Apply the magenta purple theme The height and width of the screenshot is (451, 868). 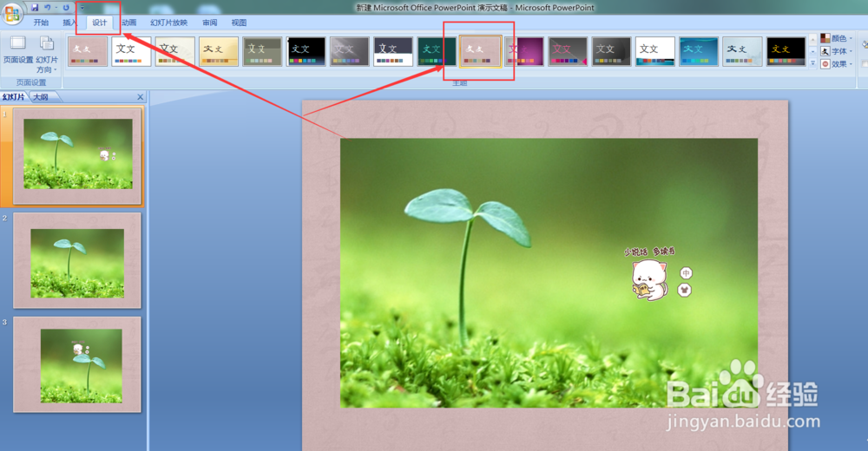525,51
